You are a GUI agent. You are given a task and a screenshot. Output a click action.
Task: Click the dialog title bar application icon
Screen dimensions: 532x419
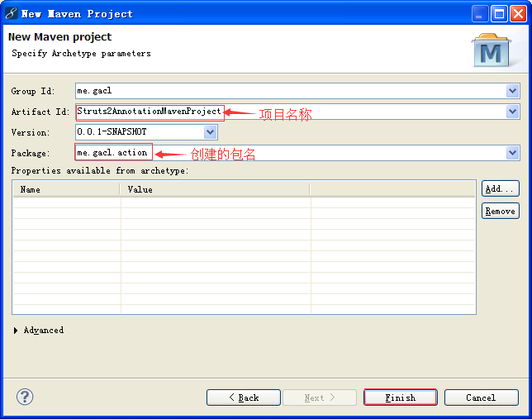click(11, 13)
